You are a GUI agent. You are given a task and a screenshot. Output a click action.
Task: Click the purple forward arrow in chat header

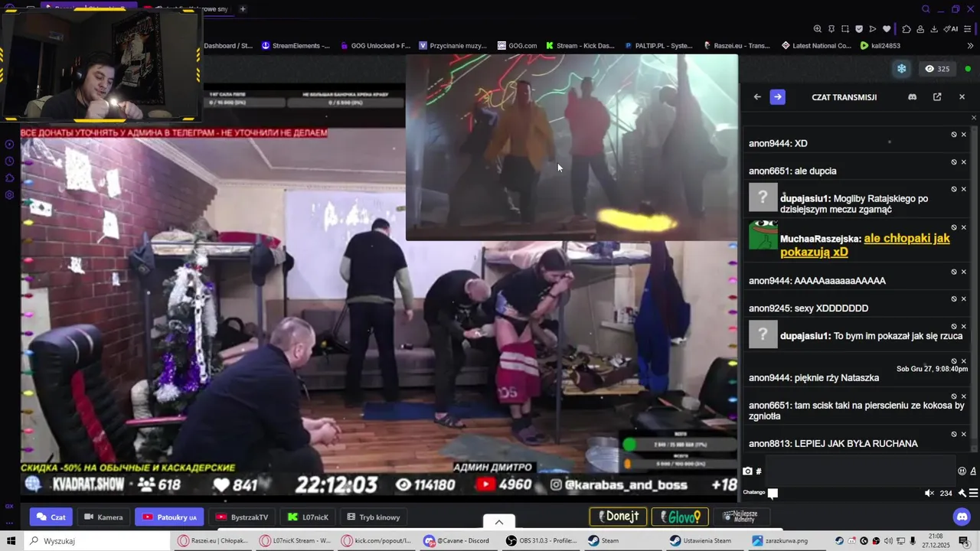click(777, 97)
